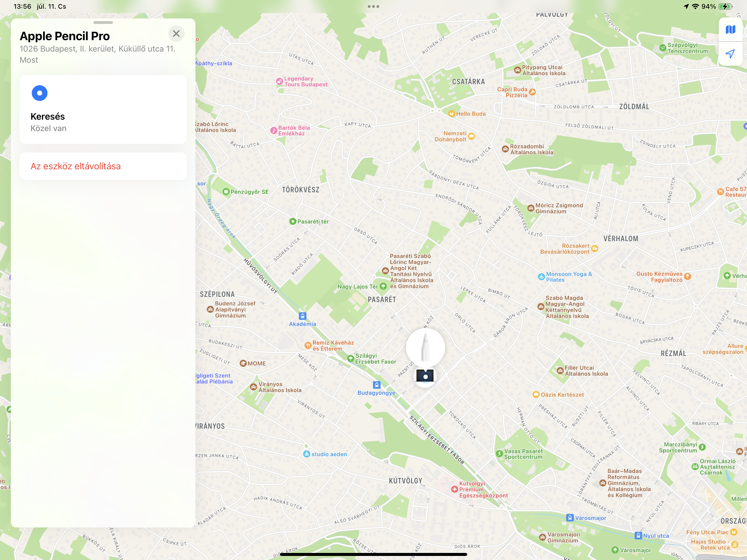Close the Apple Pencil Pro panel
The width and height of the screenshot is (747, 560).
click(x=176, y=34)
